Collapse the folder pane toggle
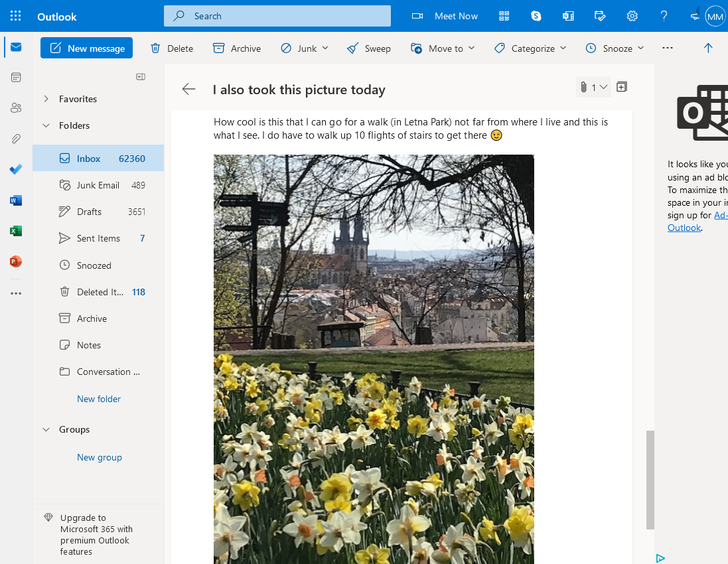 141,77
